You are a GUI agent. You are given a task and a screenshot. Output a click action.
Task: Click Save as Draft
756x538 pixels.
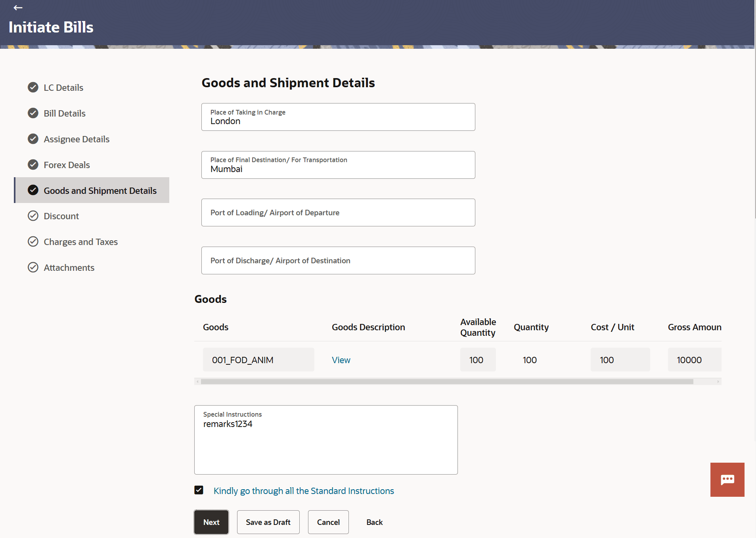268,522
